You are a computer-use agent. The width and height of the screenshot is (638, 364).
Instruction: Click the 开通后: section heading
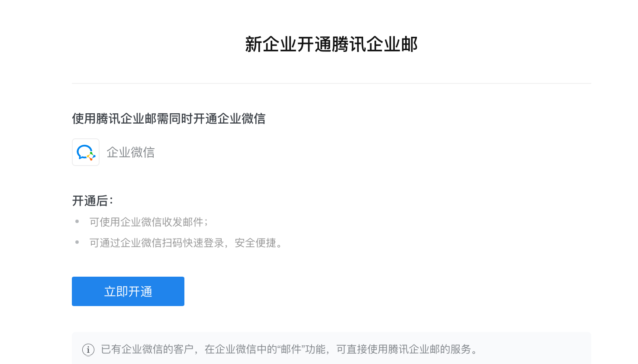tap(93, 201)
